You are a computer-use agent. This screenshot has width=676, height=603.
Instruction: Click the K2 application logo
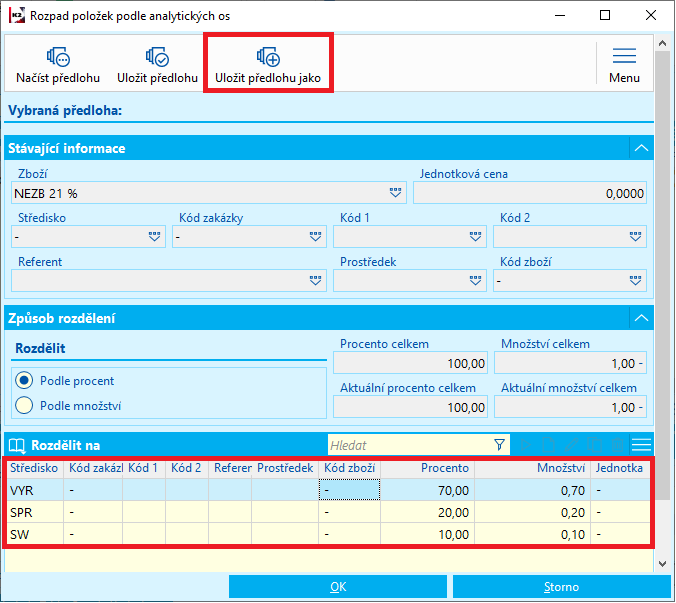point(17,16)
